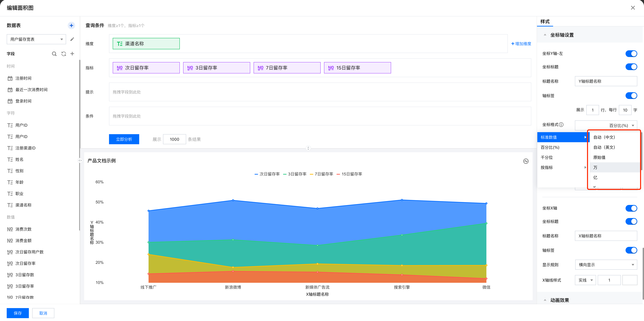644x321 pixels.
Task: Click the pencil edit data table icon
Action: (x=72, y=39)
